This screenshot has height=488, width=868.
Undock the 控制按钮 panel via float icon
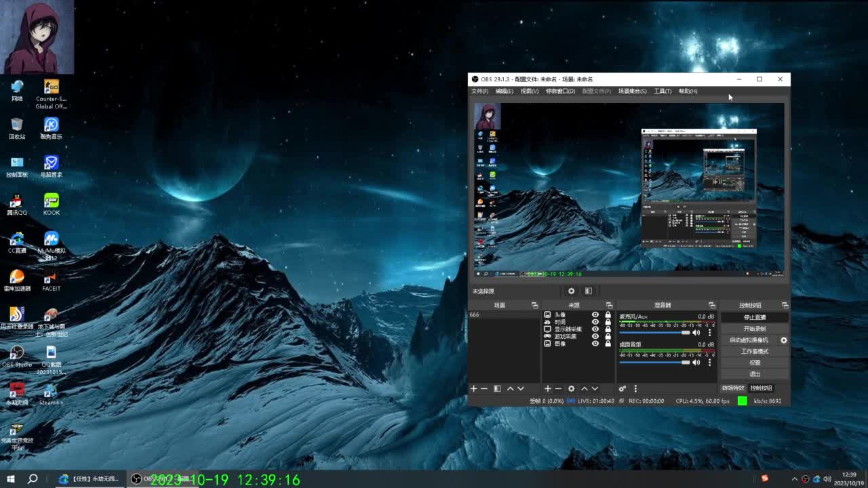coord(785,306)
